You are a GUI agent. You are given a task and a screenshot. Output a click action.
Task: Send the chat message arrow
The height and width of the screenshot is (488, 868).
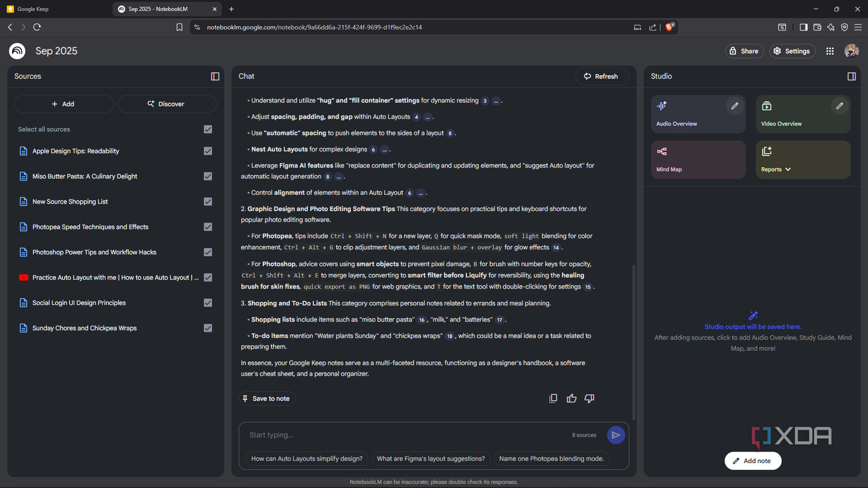click(616, 435)
